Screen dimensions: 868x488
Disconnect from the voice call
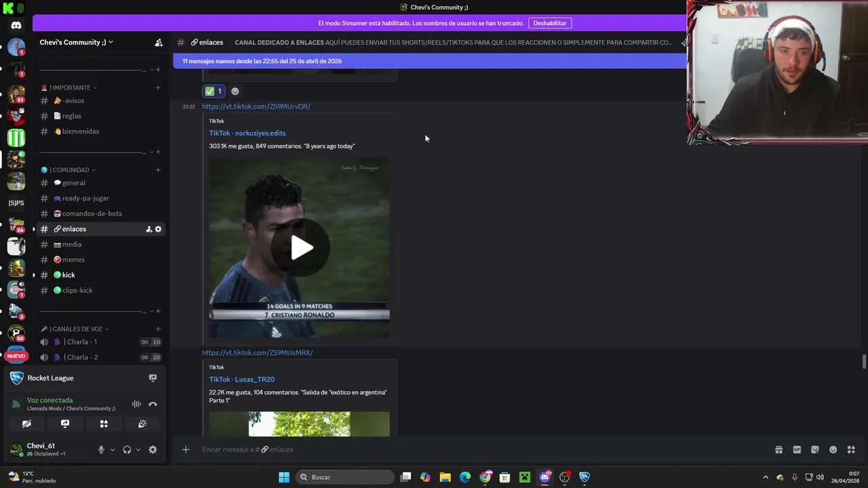point(153,404)
